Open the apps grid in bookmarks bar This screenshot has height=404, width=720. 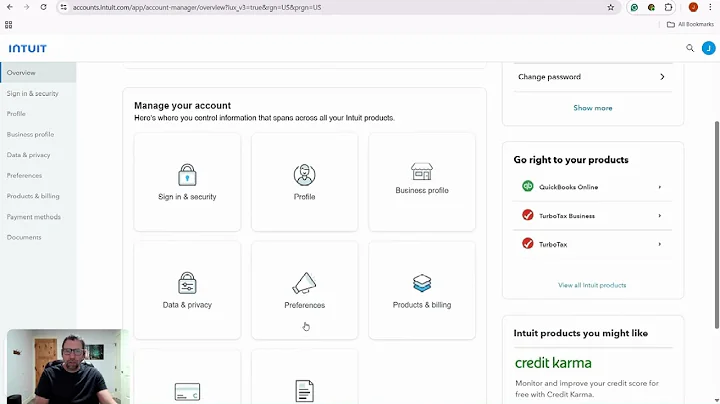pos(8,25)
